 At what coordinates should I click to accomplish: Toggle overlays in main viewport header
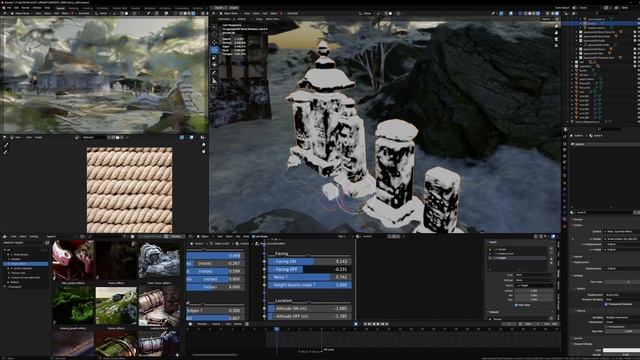point(511,13)
